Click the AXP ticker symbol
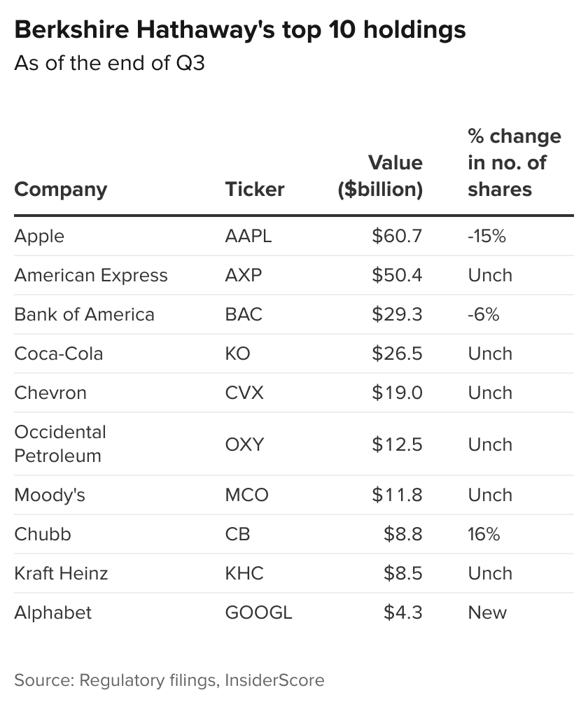This screenshot has width=588, height=709. [244, 275]
